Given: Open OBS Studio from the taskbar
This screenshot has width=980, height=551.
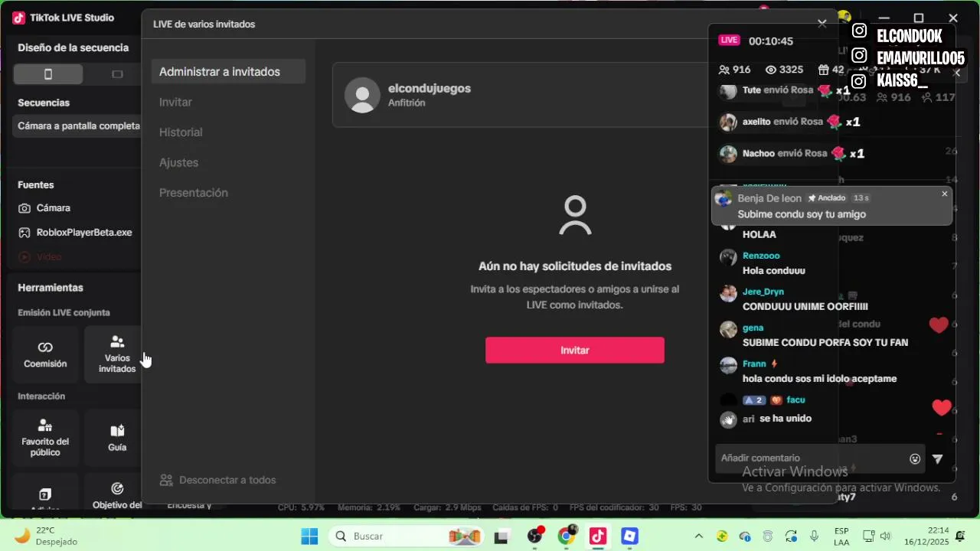Looking at the screenshot, I should (x=534, y=536).
